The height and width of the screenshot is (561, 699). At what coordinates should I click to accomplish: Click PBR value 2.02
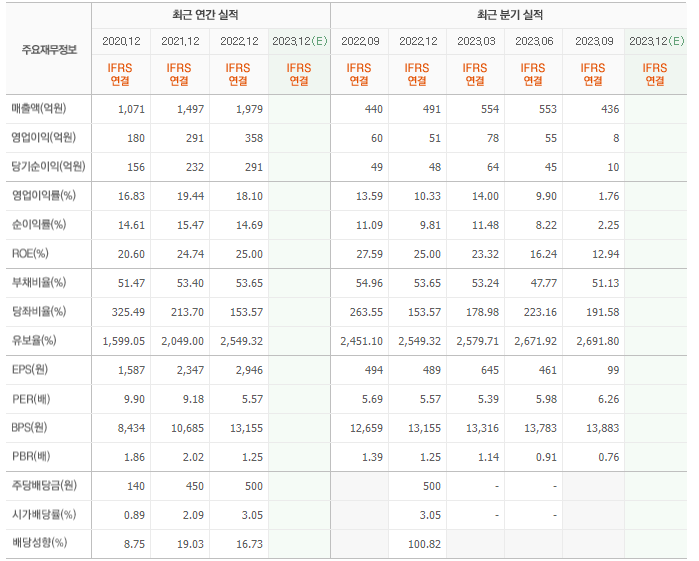click(x=193, y=457)
